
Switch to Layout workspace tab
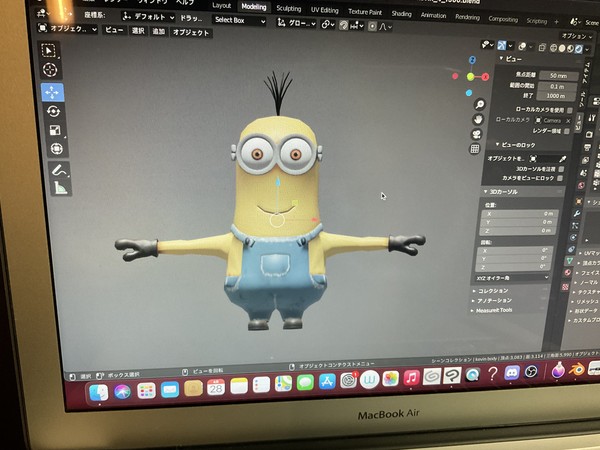(x=222, y=6)
